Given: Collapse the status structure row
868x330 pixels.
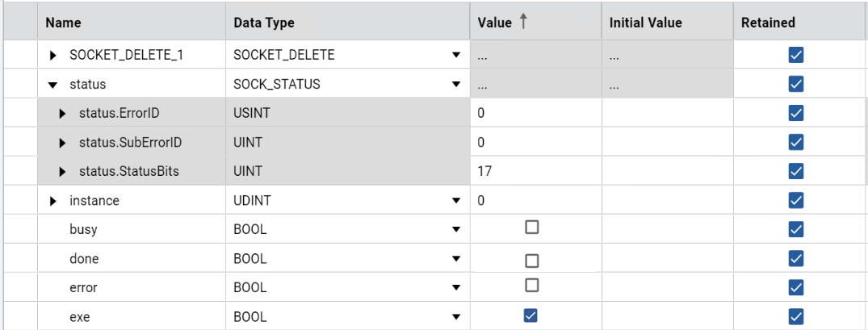Looking at the screenshot, I should point(53,85).
